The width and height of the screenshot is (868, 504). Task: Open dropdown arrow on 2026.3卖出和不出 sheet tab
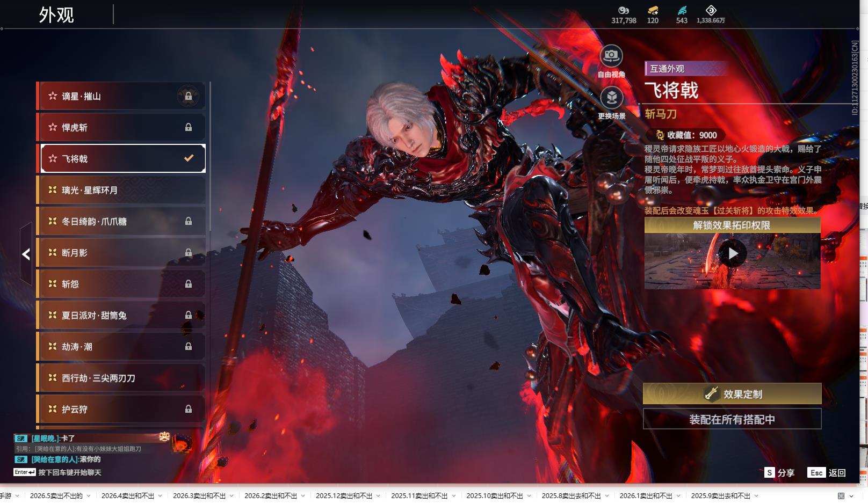pyautogui.click(x=232, y=496)
